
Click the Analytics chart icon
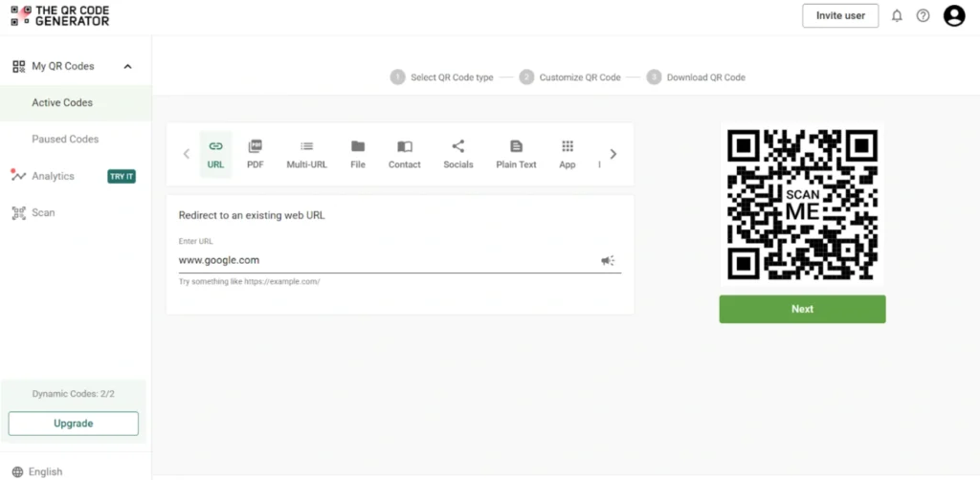pyautogui.click(x=18, y=175)
